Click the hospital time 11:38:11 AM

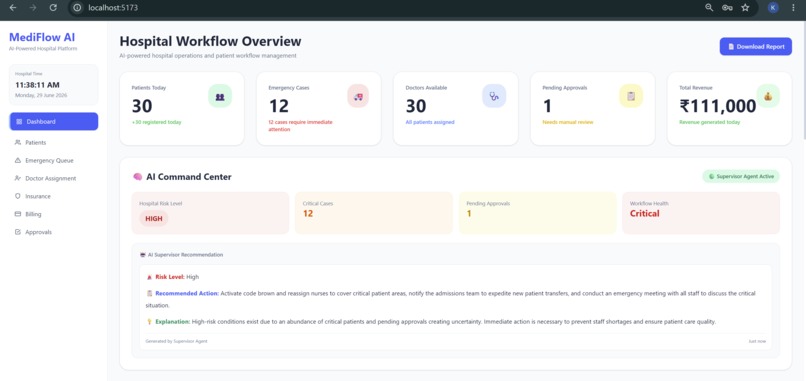click(x=37, y=85)
